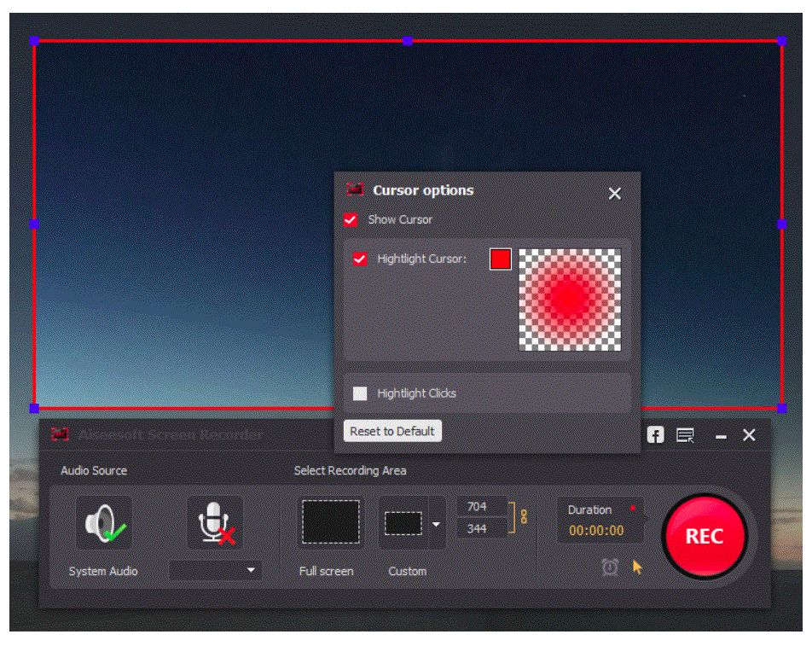Screen dimensions: 812x646
Task: Click the bottom-left recording area handle
Action: coord(34,408)
